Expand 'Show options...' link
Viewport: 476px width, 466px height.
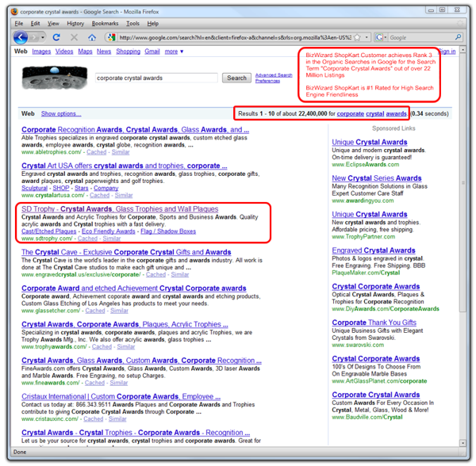61,113
